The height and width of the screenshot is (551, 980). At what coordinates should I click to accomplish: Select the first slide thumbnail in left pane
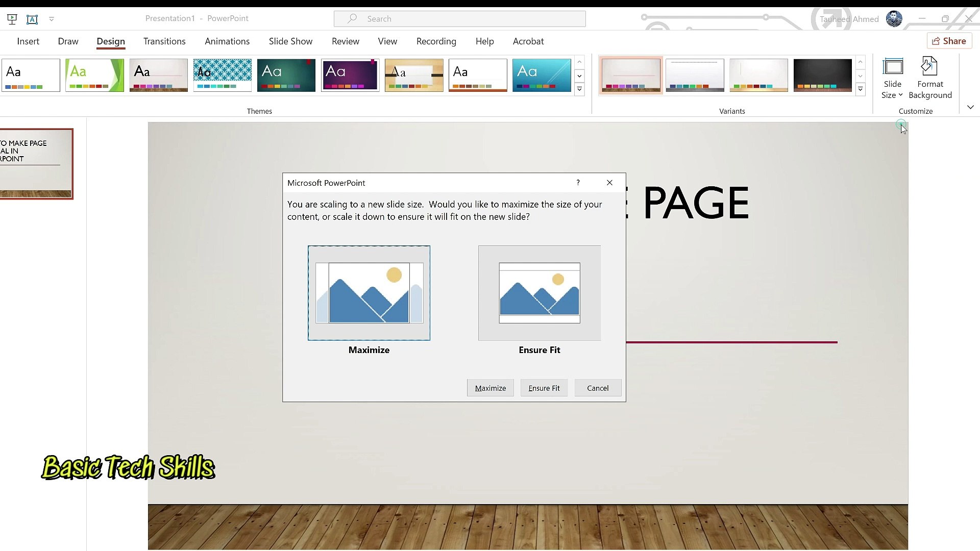pyautogui.click(x=36, y=164)
